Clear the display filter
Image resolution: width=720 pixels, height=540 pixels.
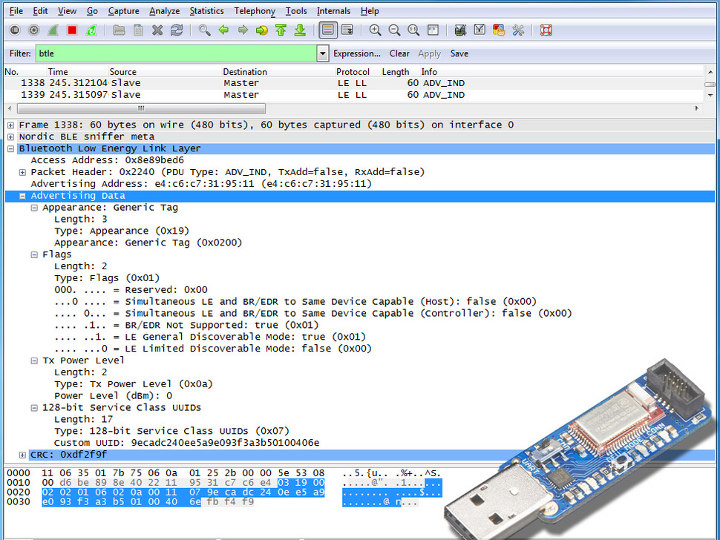[x=399, y=54]
